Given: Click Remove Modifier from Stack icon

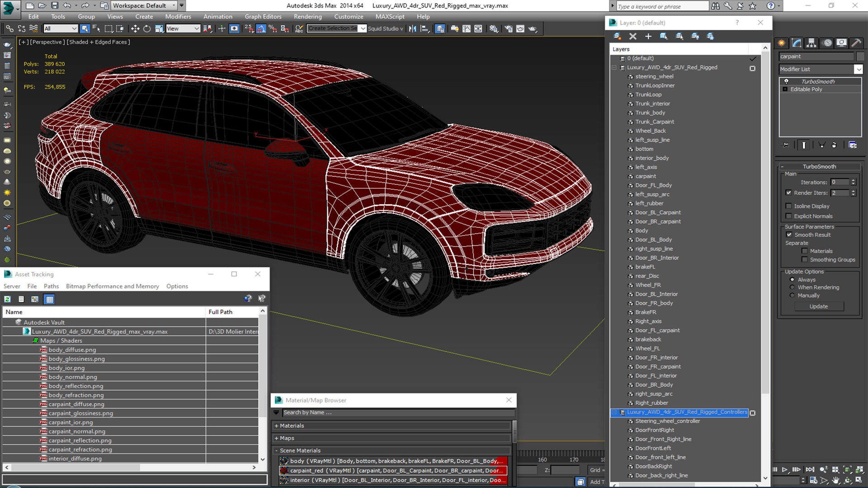Looking at the screenshot, I should (x=834, y=145).
